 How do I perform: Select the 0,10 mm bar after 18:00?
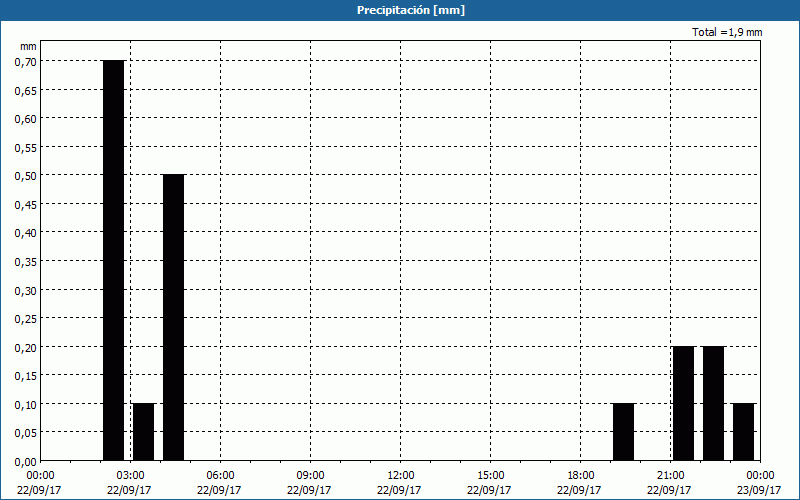point(623,432)
